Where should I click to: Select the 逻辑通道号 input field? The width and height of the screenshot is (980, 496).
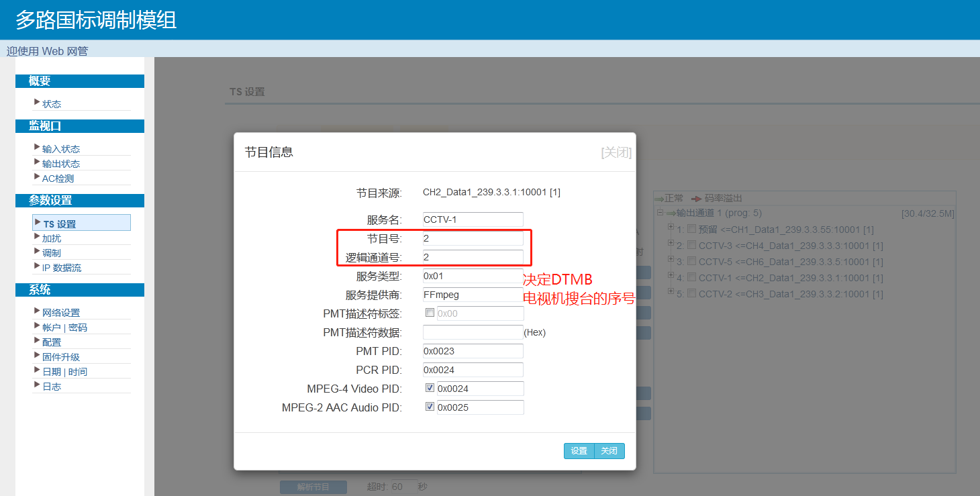(x=473, y=257)
